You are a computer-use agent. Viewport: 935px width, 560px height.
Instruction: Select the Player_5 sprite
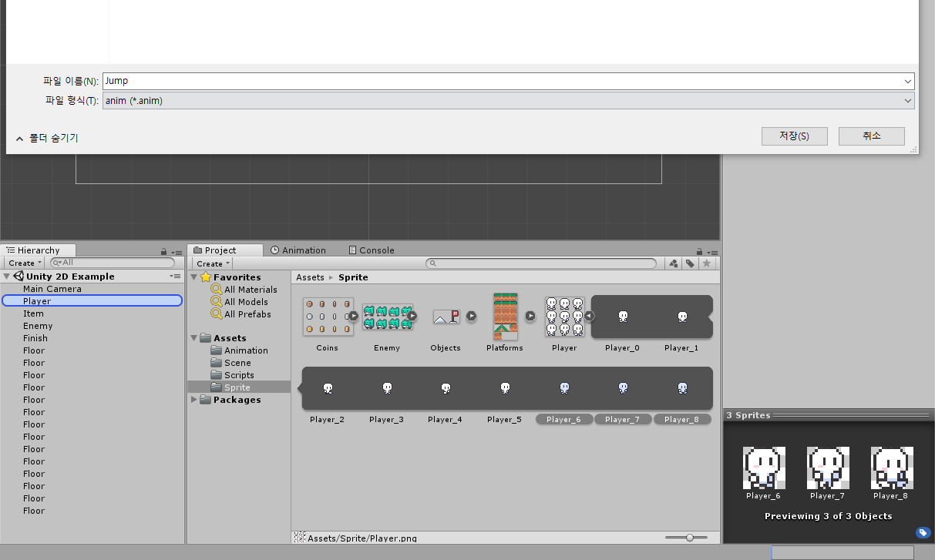(505, 388)
